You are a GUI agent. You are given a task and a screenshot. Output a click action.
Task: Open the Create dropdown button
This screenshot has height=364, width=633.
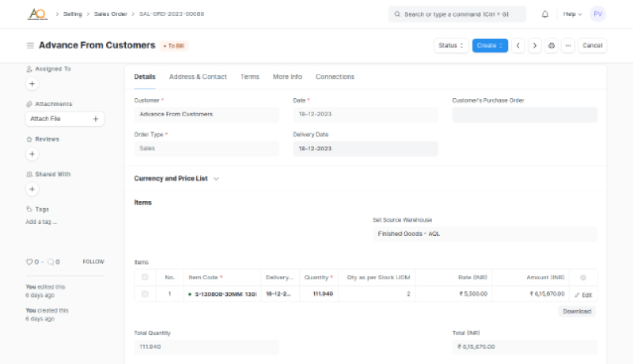[490, 46]
